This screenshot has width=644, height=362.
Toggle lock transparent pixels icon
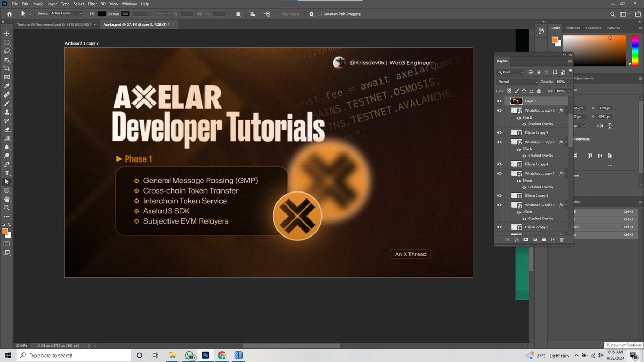point(509,91)
